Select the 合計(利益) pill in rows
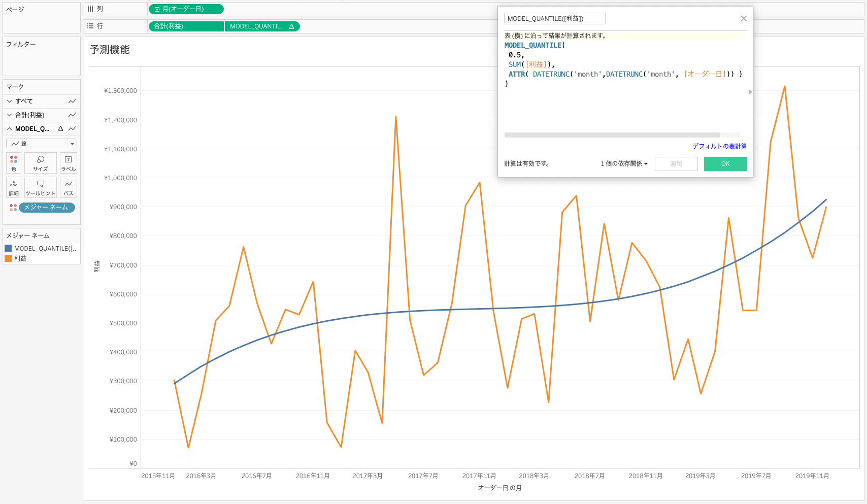Screen dimensions: 867x504 [186, 26]
